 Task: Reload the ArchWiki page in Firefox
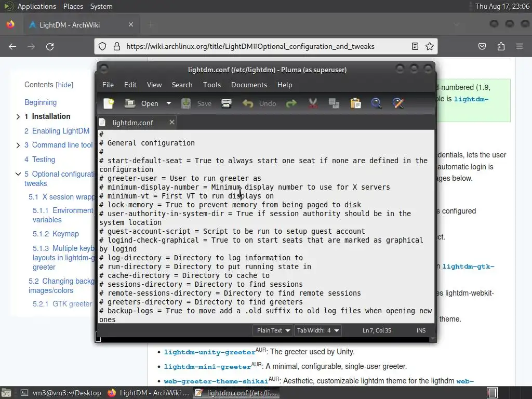point(50,46)
